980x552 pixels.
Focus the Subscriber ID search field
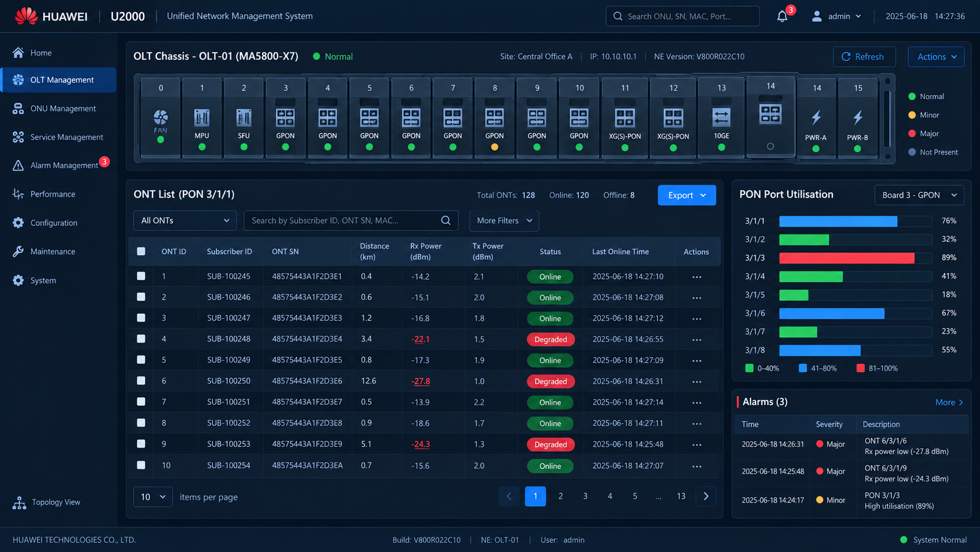351,221
